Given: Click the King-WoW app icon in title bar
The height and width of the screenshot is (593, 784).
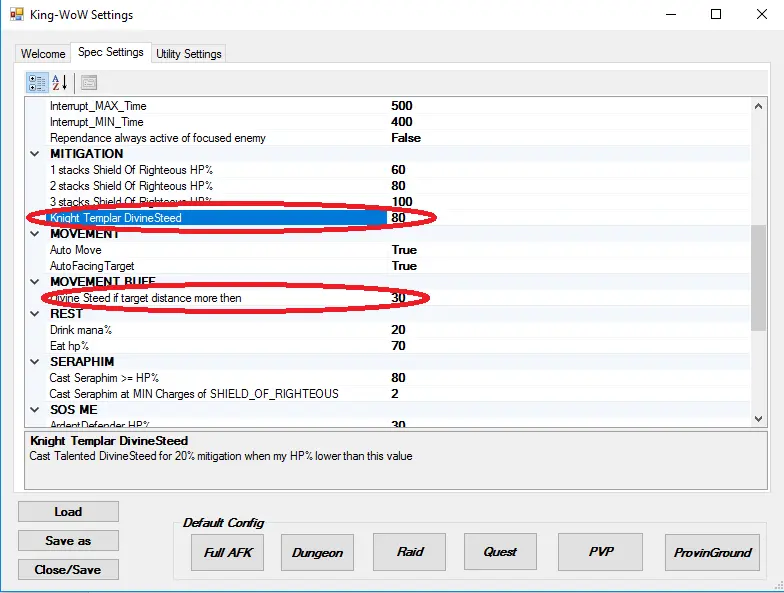Looking at the screenshot, I should (x=16, y=14).
